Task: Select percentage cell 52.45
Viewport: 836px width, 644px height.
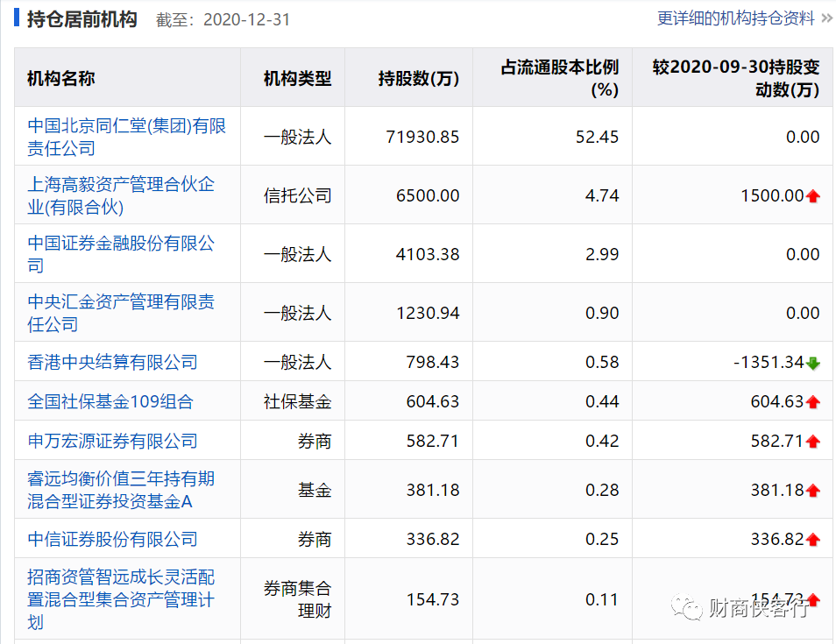Action: (x=597, y=137)
